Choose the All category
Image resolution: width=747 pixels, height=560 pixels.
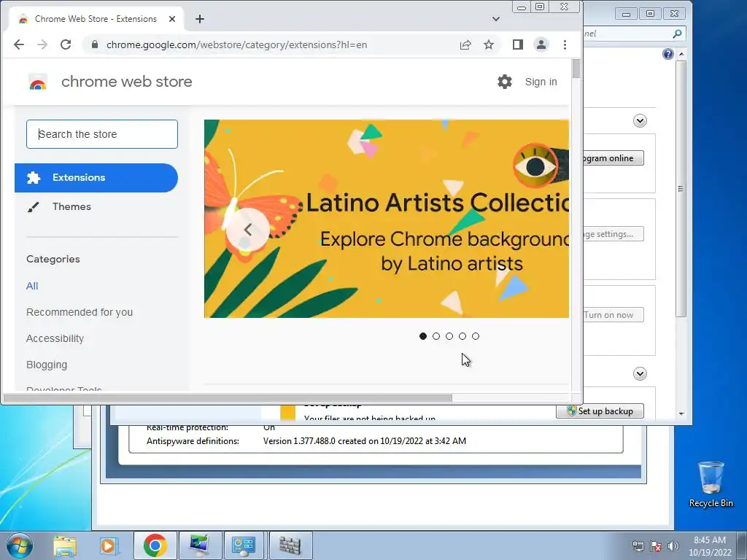(32, 286)
